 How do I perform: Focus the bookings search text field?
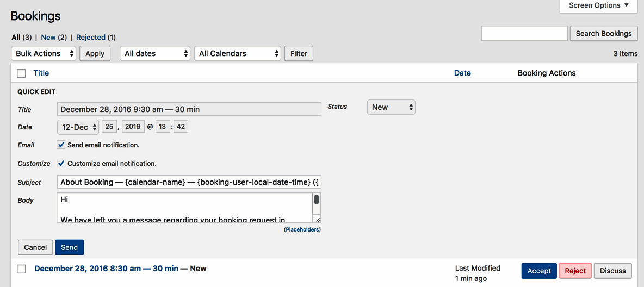[x=524, y=34]
